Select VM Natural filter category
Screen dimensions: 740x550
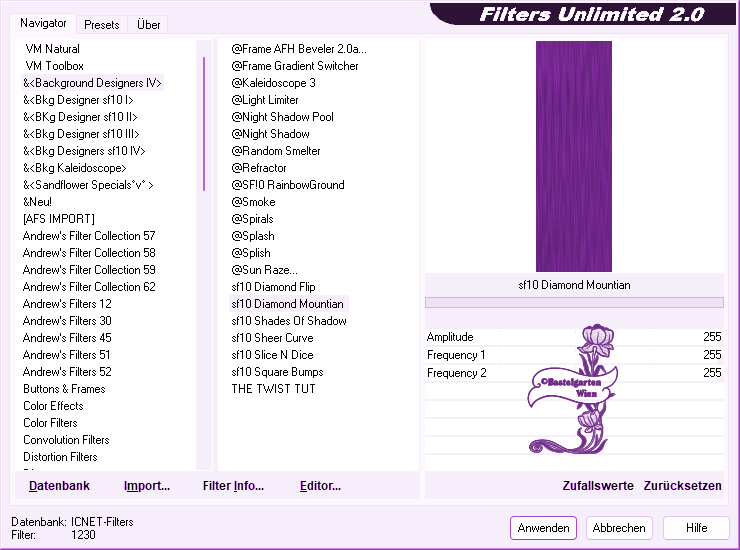tap(52, 49)
